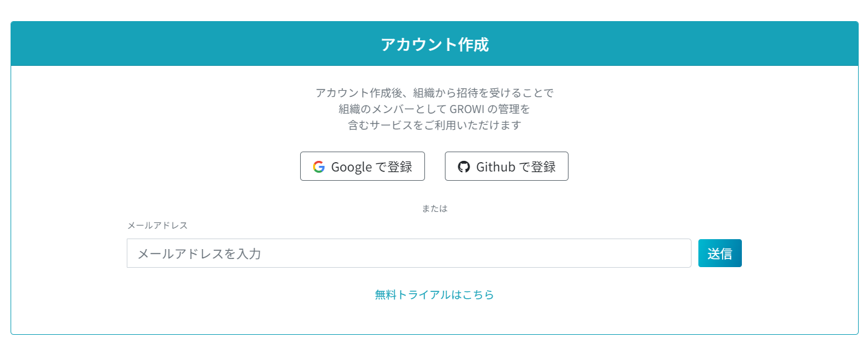Viewport: 868px width, 346px height.
Task: Click the メールアドレス label above the field
Action: coord(157,225)
